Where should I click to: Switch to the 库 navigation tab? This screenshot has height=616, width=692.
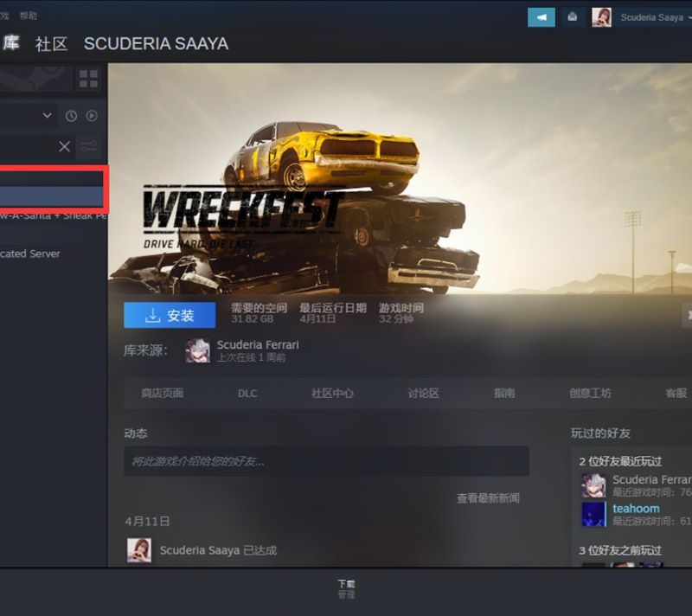tap(10, 43)
